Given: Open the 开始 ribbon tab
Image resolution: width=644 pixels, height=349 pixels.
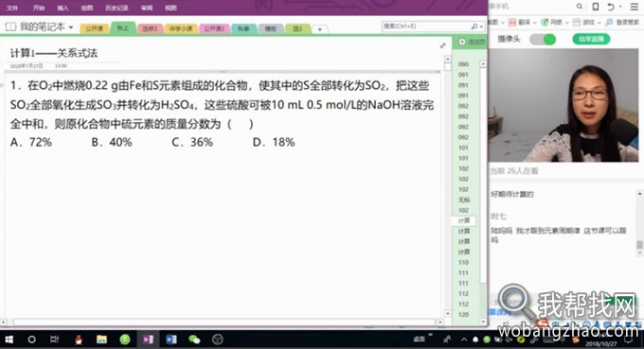Looking at the screenshot, I should pos(39,8).
